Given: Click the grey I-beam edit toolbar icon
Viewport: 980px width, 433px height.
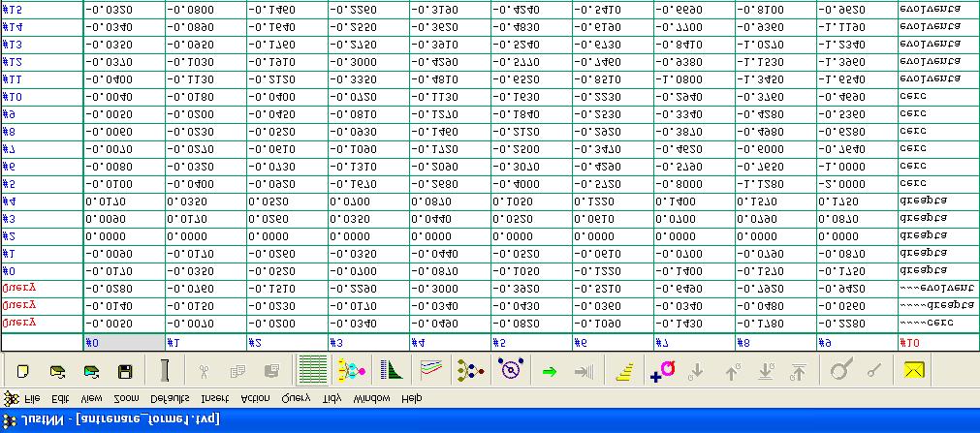Looking at the screenshot, I should point(165,371).
